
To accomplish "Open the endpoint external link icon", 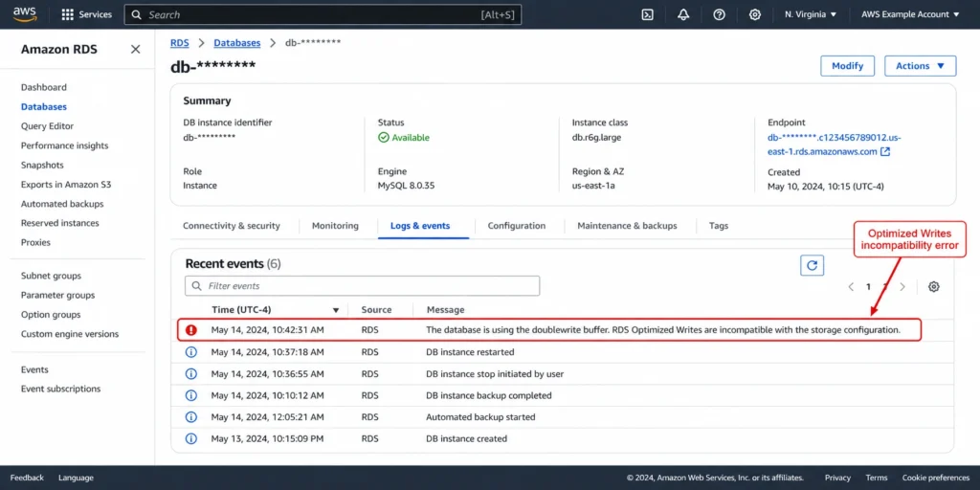I will pos(885,151).
